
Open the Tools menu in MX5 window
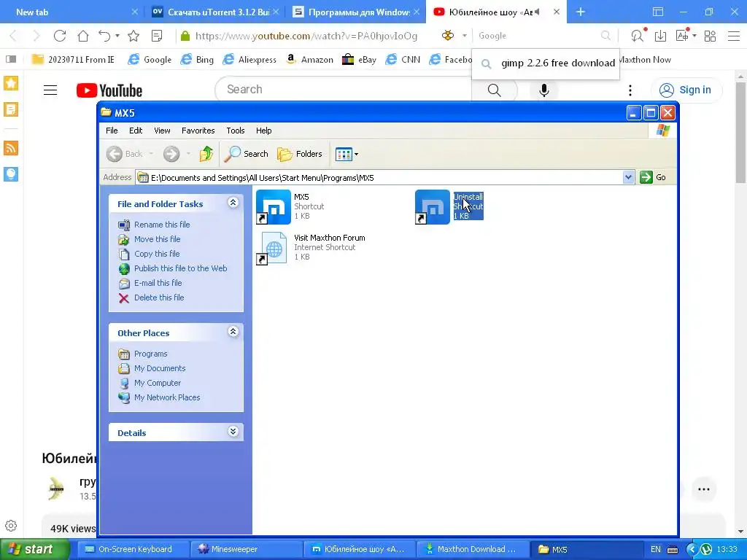236,131
